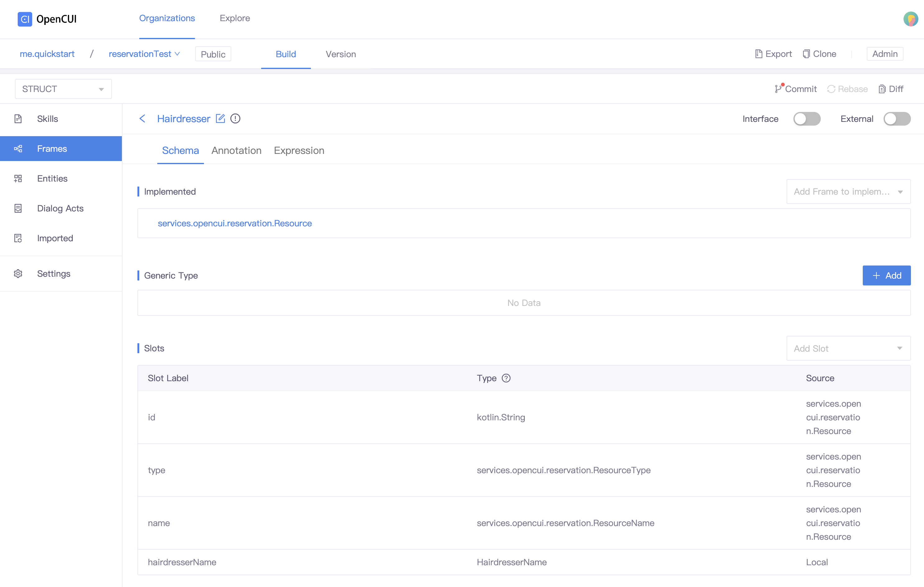Open services.opencui.reservation.Resource link
The height and width of the screenshot is (587, 924).
pos(235,223)
